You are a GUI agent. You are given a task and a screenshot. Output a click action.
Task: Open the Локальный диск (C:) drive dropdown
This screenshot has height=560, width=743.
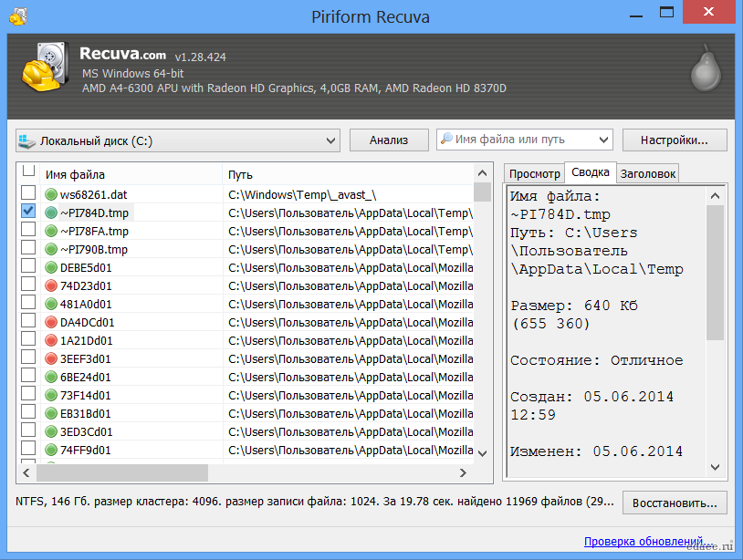coord(178,140)
